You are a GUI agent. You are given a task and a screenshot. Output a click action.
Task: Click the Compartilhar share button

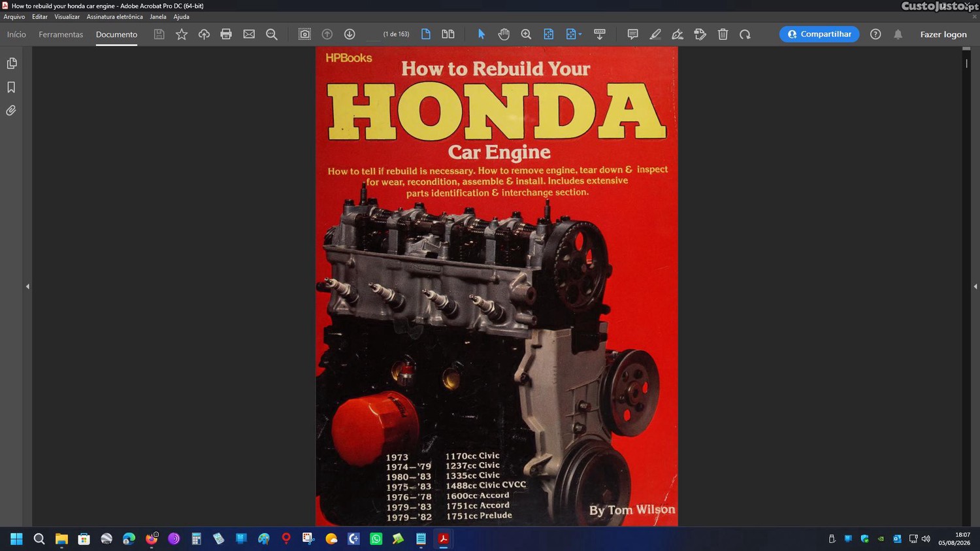point(819,34)
